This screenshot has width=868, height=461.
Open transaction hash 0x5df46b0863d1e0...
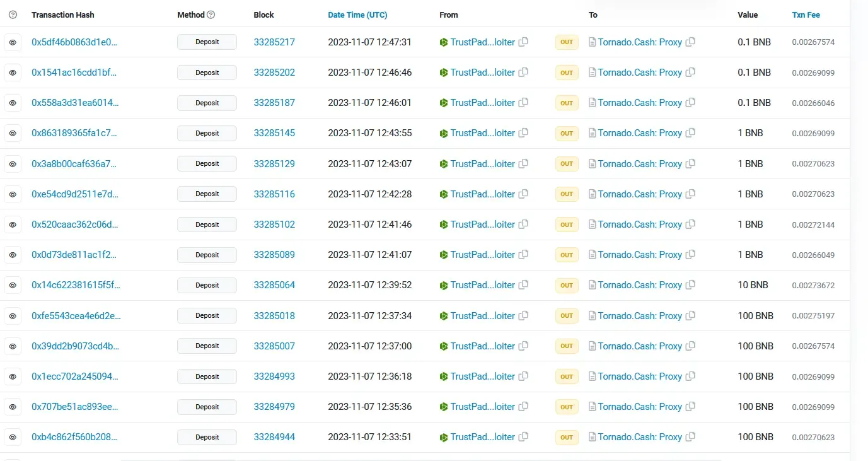[x=74, y=42]
